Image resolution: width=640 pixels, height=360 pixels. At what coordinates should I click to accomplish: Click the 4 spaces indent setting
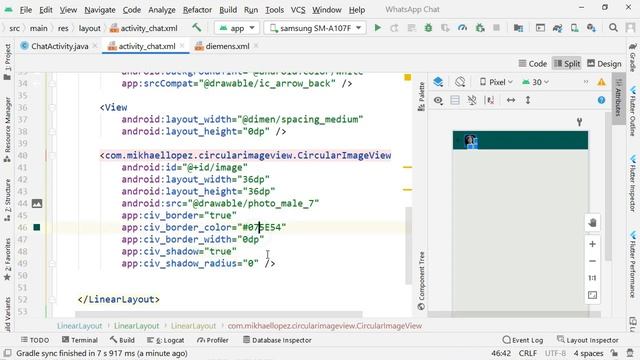coord(588,353)
